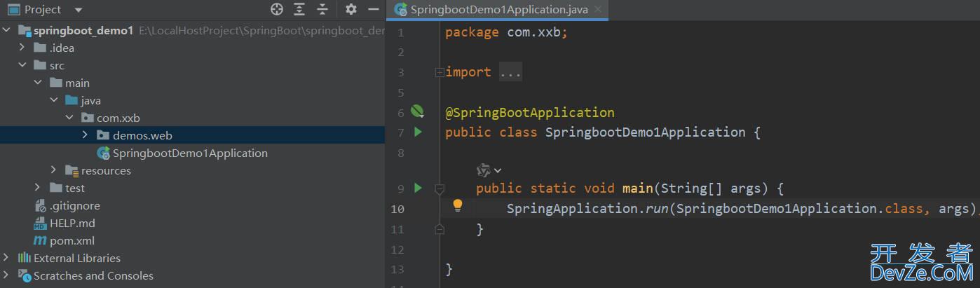
Task: Select the demos.web package row
Action: (192, 135)
